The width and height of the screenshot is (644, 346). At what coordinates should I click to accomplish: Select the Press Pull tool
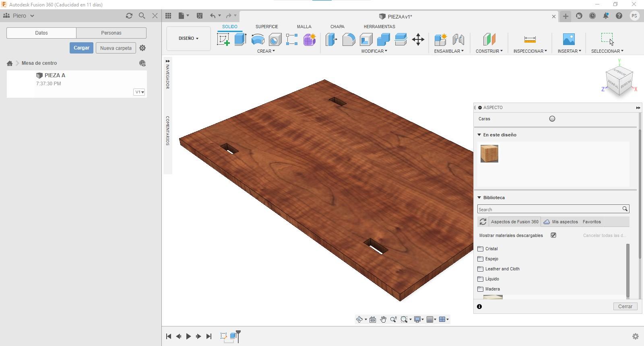tap(331, 39)
